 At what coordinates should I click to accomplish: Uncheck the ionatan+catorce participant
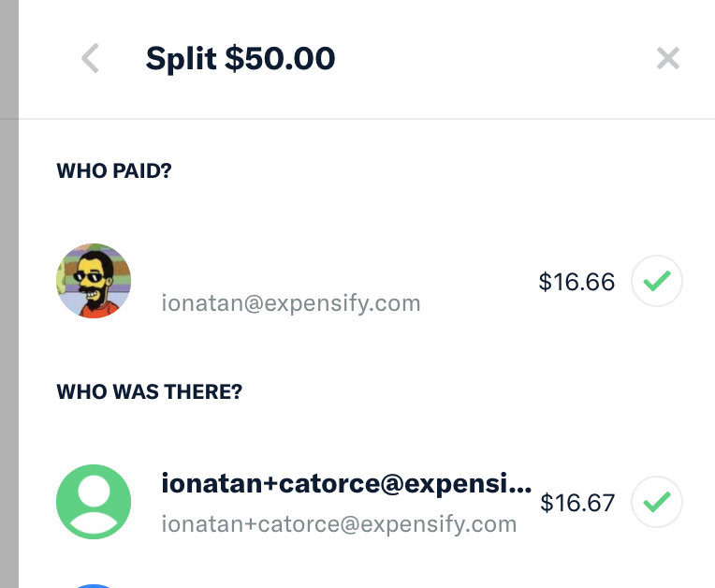click(x=657, y=502)
